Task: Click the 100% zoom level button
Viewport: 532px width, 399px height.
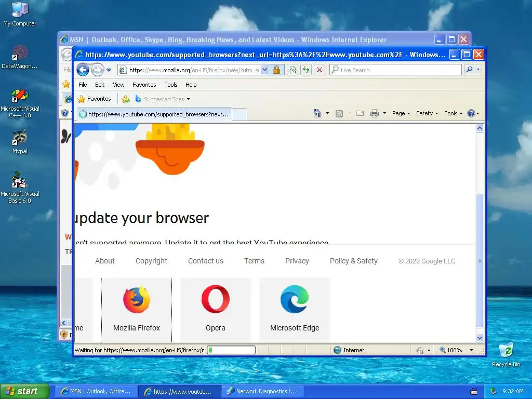Action: tap(451, 350)
